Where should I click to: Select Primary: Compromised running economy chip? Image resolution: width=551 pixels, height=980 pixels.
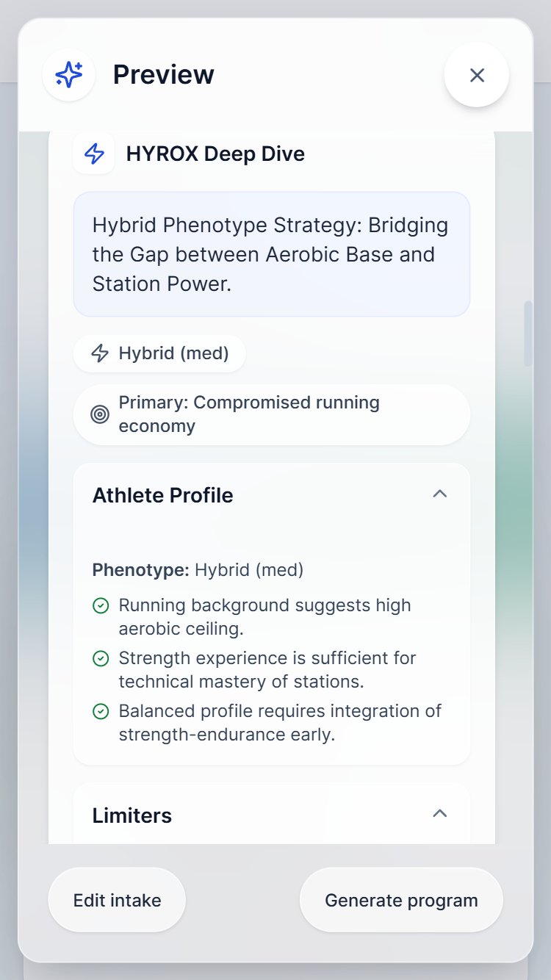[271, 414]
